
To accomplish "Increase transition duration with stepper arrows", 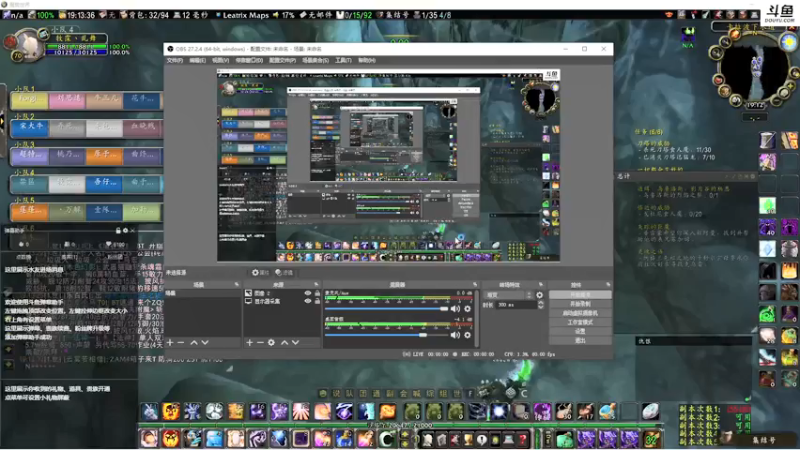I will click(x=540, y=305).
